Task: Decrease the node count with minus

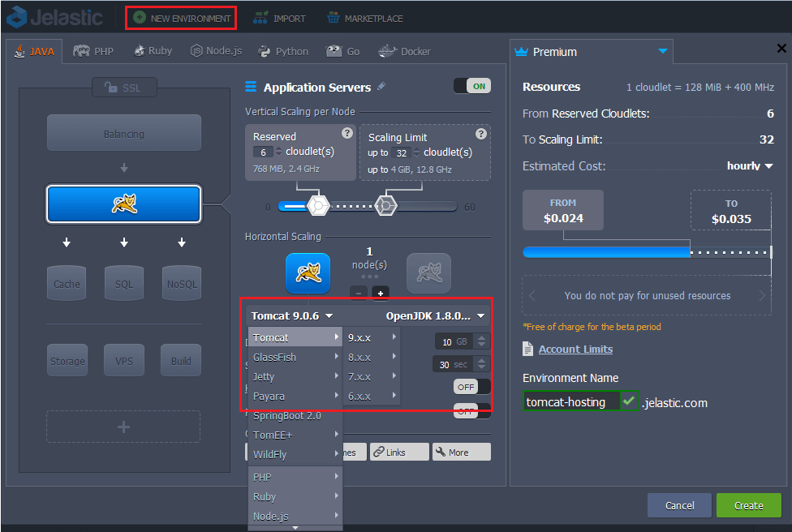Action: (359, 294)
